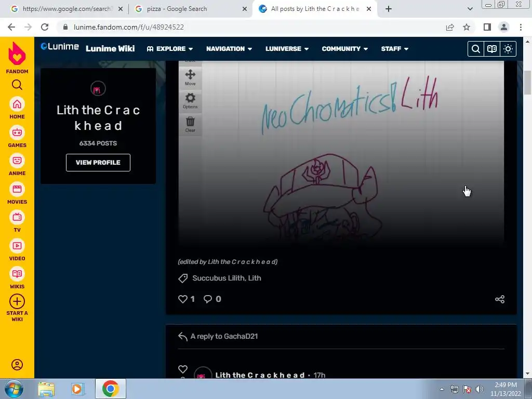Open the network icon in the system tray
This screenshot has height=399, width=532.
(x=454, y=389)
